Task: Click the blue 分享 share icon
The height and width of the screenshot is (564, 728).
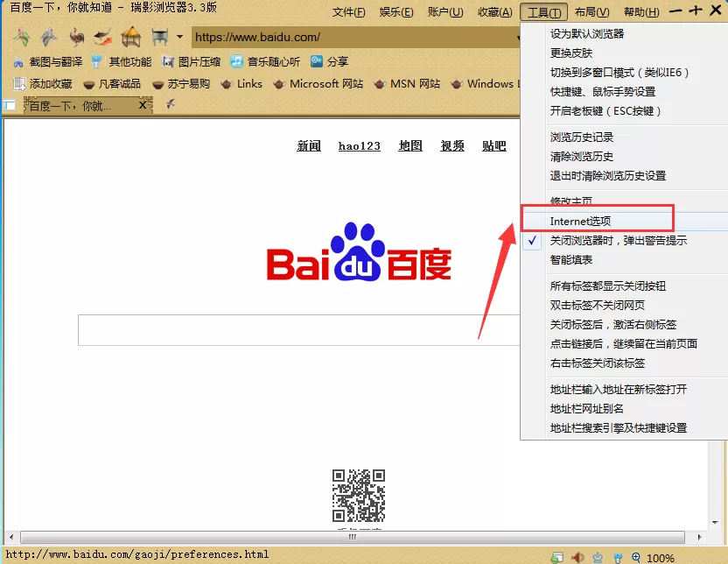Action: click(317, 61)
